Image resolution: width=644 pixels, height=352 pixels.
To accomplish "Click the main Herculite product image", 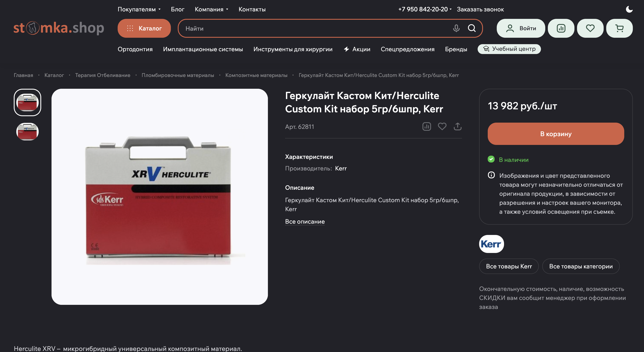I will click(x=159, y=197).
